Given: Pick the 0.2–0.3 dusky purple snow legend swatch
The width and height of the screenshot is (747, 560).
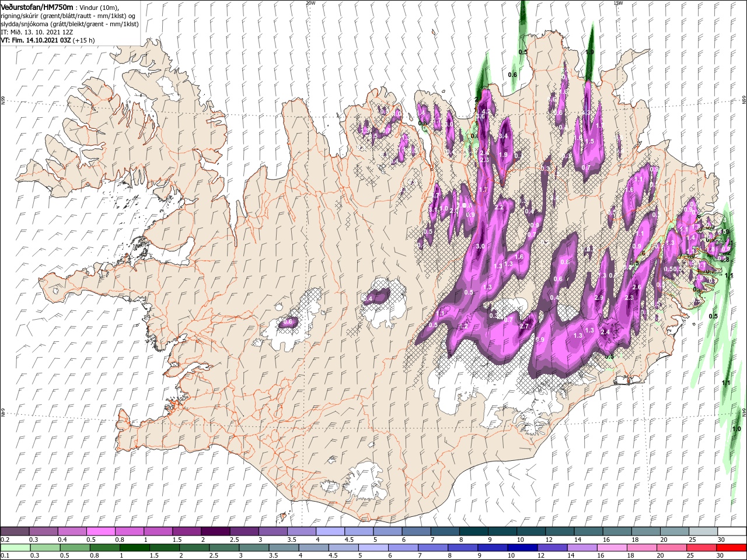Looking at the screenshot, I should [15, 531].
